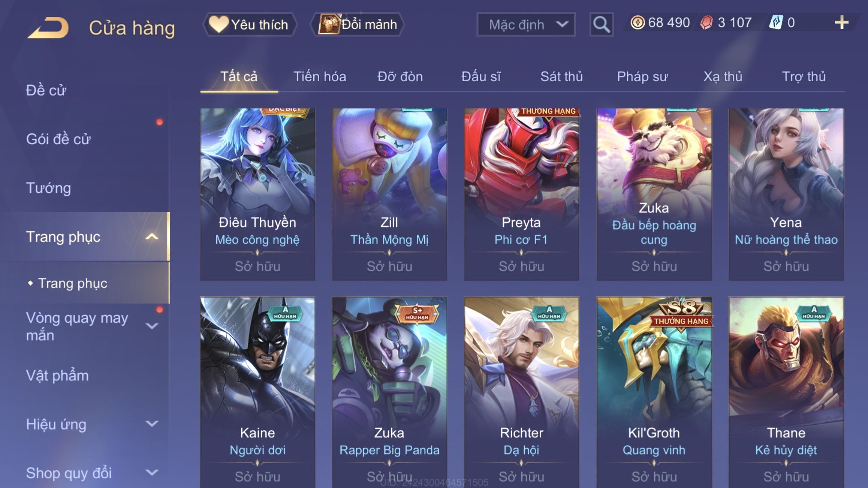Image resolution: width=868 pixels, height=488 pixels.
Task: Select the Tiến hóa tab
Action: pyautogui.click(x=320, y=76)
